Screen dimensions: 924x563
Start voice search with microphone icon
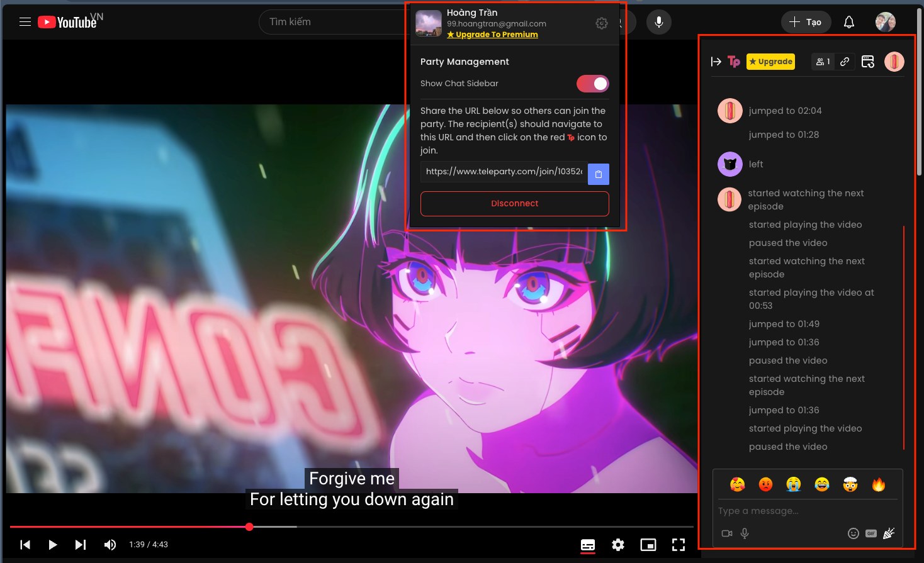[659, 22]
